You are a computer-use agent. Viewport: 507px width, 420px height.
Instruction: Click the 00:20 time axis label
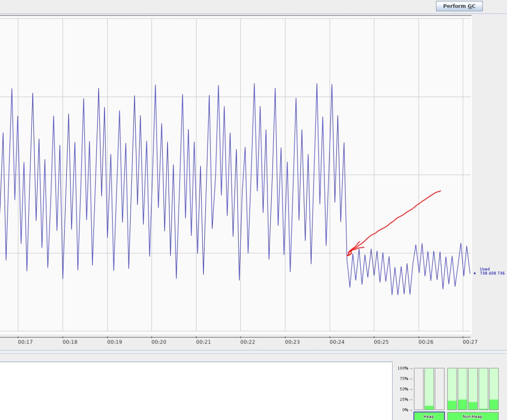[x=159, y=342]
